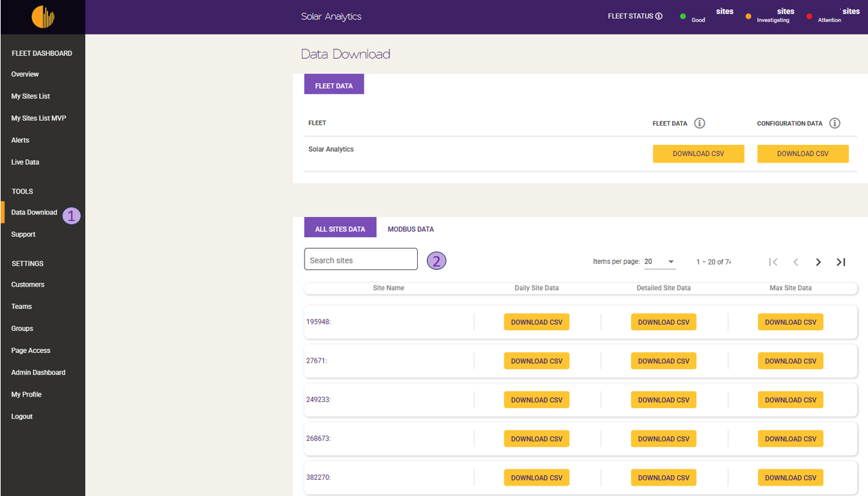Download Detailed Site Data CSV for 382270
Viewport: 868px width, 496px height.
click(664, 478)
